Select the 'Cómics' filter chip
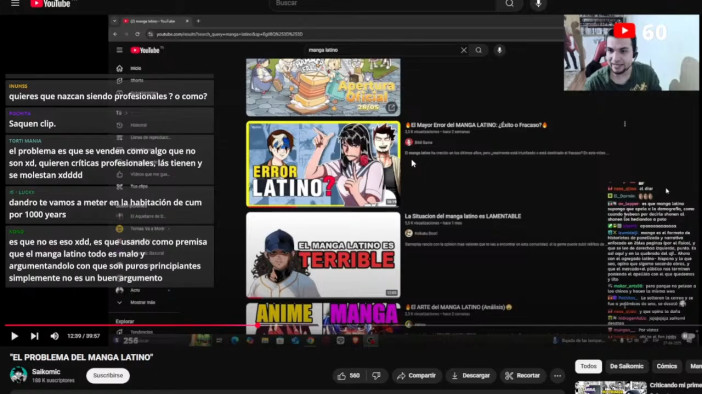The image size is (702, 394). pyautogui.click(x=667, y=366)
